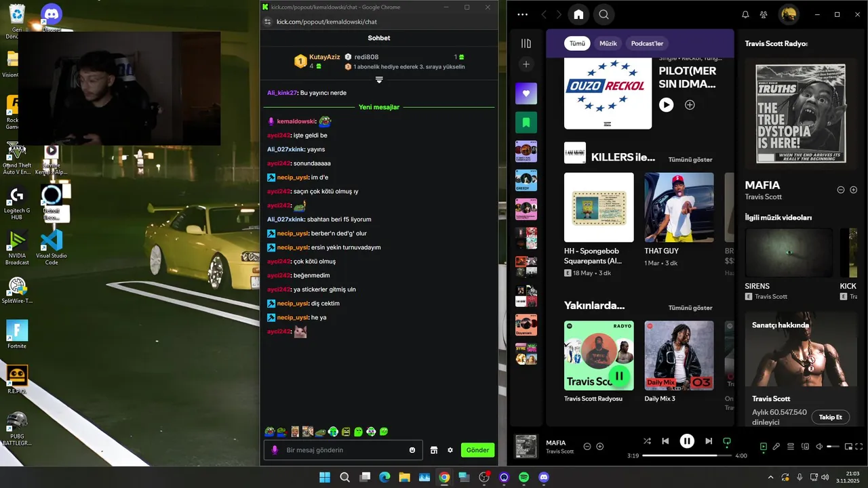Open Spotify three-dot menu
This screenshot has width=868, height=488.
(522, 14)
